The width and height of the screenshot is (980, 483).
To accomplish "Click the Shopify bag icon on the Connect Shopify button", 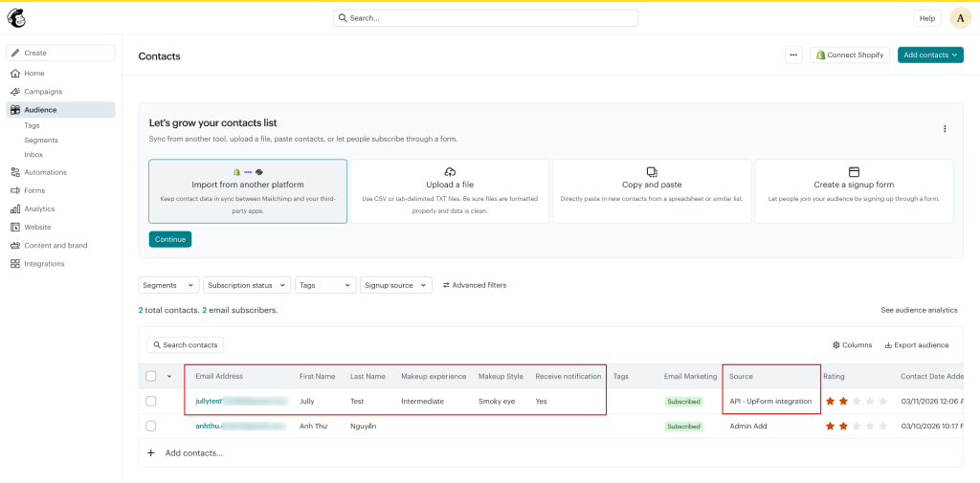I will pos(820,55).
